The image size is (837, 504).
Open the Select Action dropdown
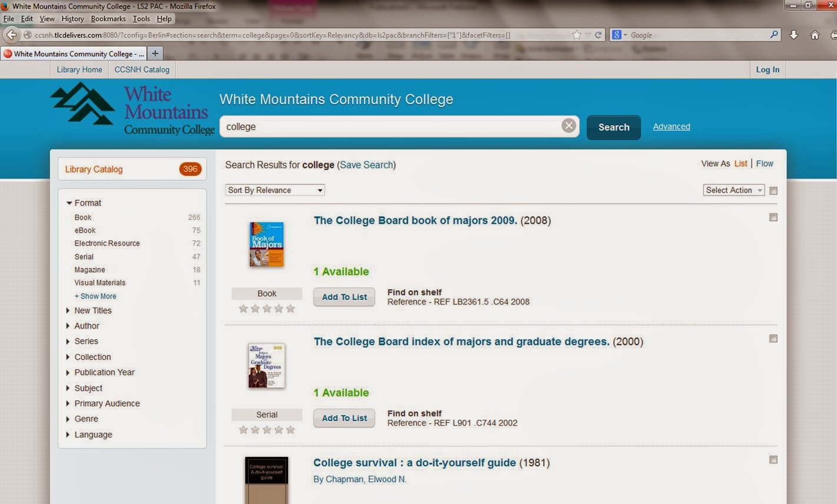[x=734, y=190]
